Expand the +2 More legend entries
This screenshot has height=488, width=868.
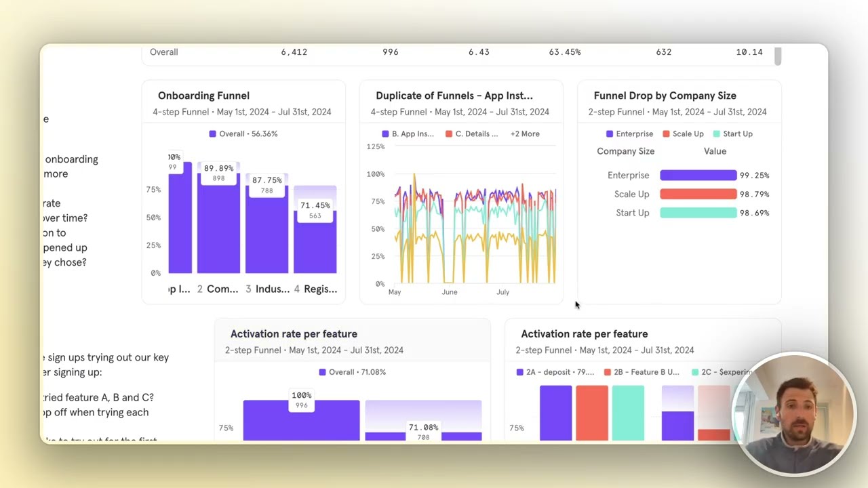click(x=525, y=134)
